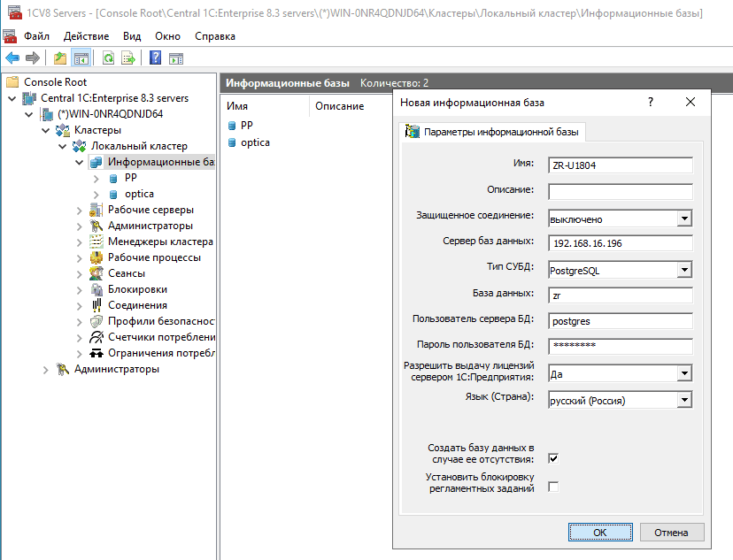Image resolution: width=733 pixels, height=560 pixels.
Task: Open the Язык (Страна) dropdown
Action: 683,400
